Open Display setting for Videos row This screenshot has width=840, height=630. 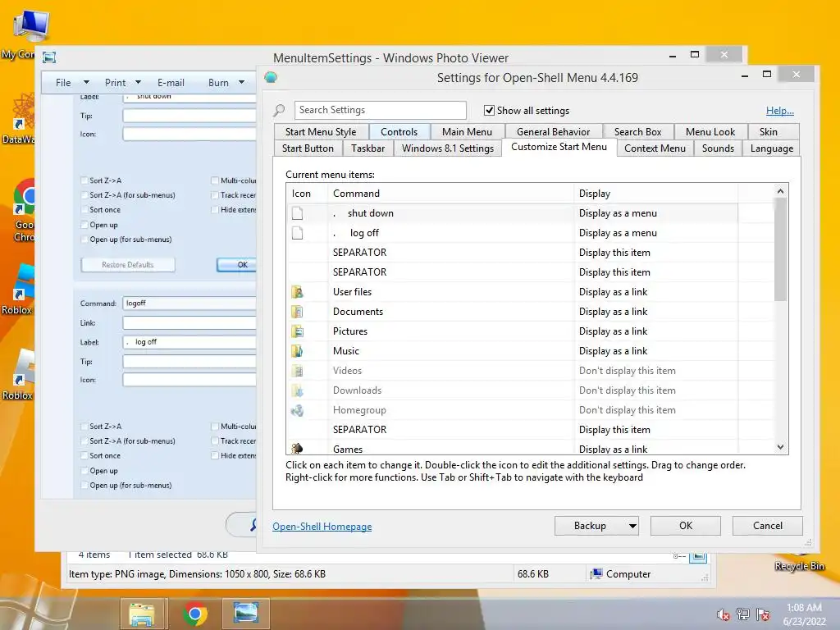click(x=655, y=371)
